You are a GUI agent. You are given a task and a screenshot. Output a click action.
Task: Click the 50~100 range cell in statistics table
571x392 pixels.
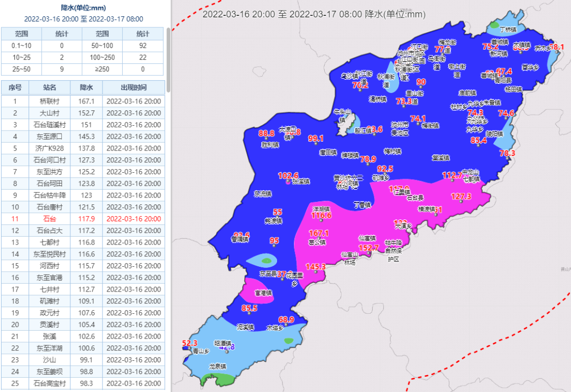coord(103,46)
